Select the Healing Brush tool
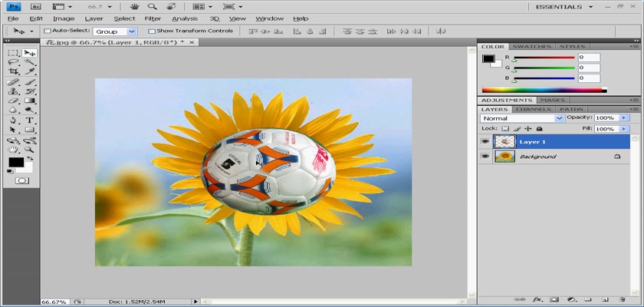The width and height of the screenshot is (644, 307). pyautogui.click(x=14, y=82)
